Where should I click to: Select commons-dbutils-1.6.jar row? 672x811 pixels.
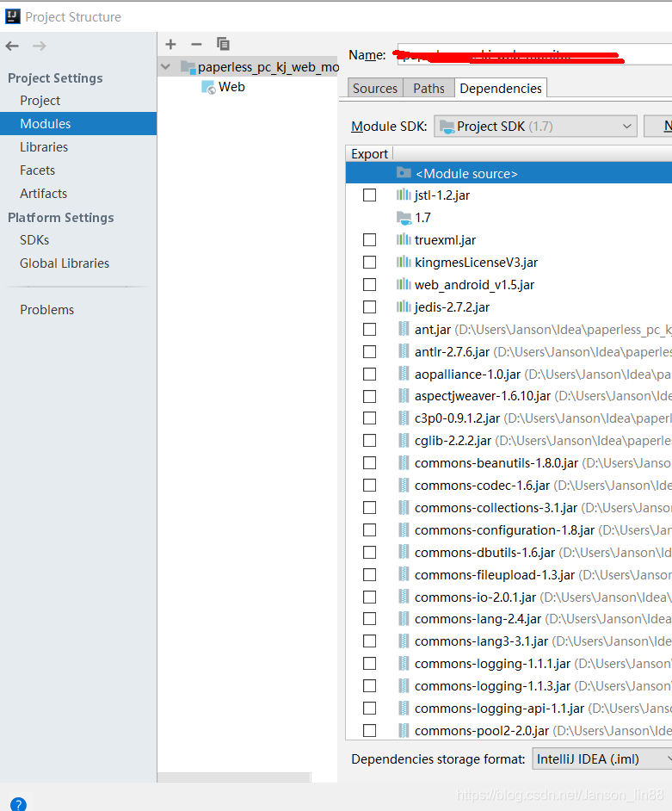coord(509,553)
